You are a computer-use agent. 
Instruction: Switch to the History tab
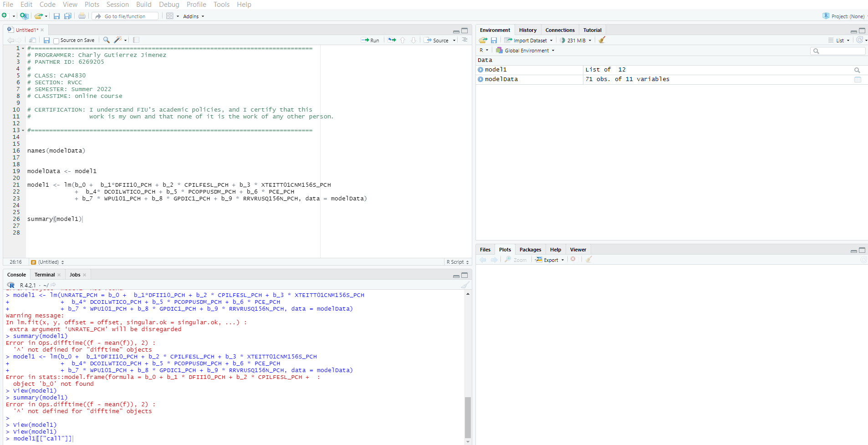[527, 30]
